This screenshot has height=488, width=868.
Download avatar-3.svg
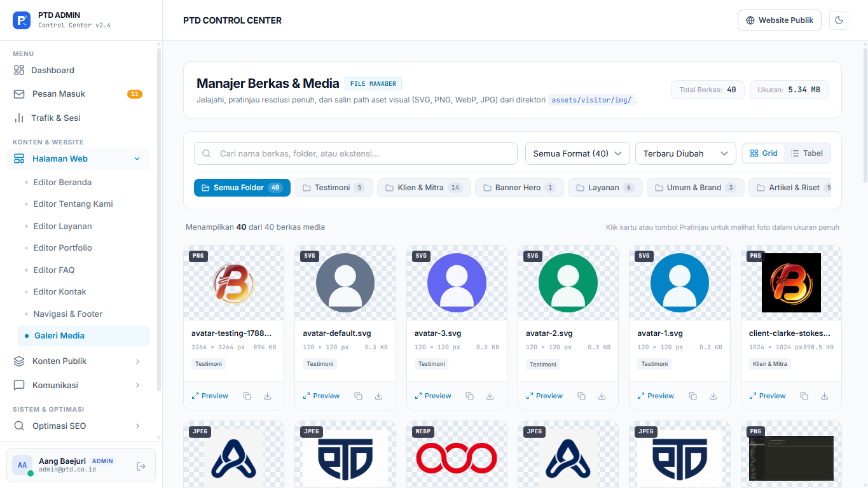click(490, 396)
